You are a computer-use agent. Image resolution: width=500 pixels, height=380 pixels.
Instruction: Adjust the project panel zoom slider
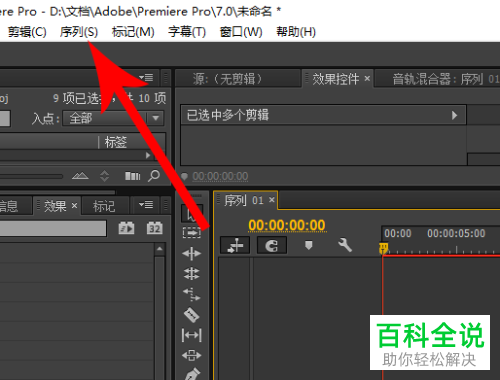pos(32,176)
